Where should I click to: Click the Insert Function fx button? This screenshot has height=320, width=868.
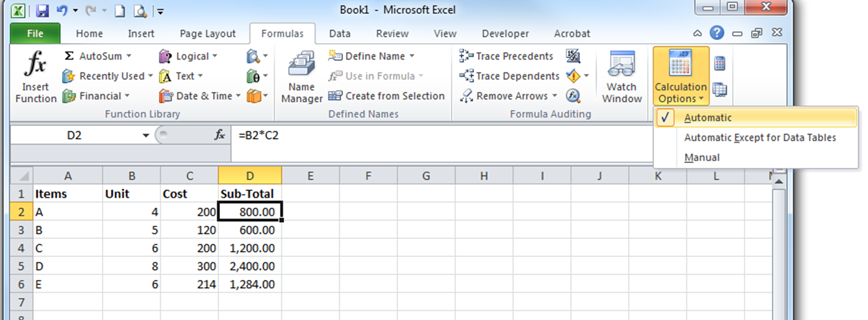(x=36, y=78)
